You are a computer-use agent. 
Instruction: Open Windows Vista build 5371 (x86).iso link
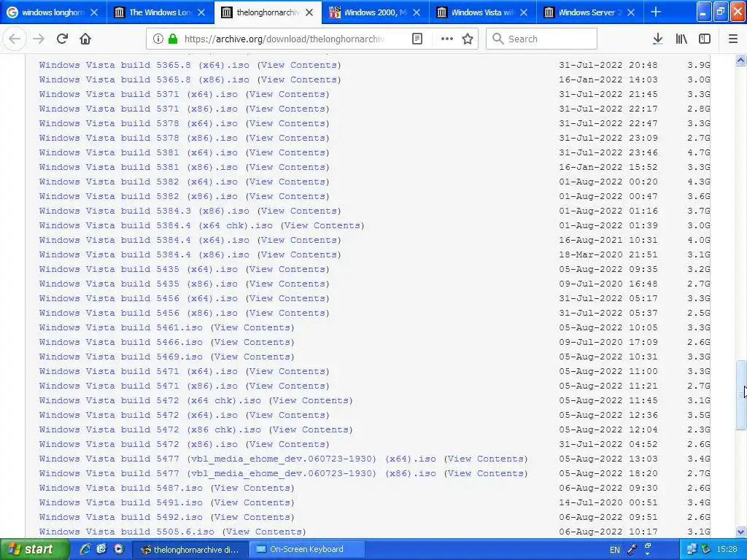coord(138,109)
